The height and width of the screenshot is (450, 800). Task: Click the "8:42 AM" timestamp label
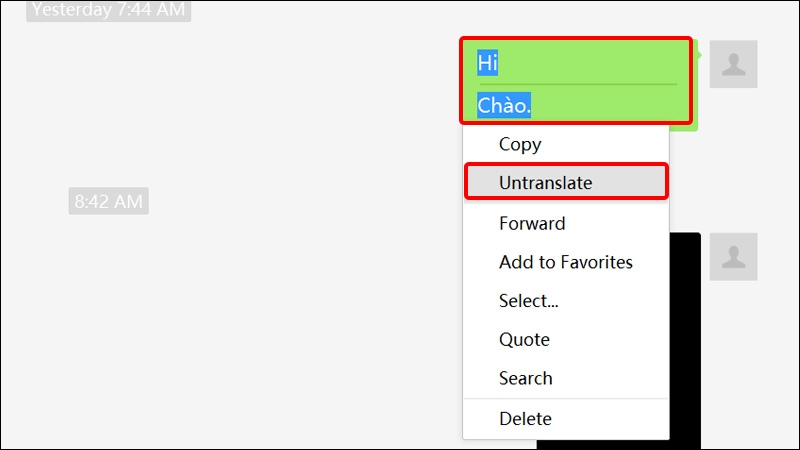tap(108, 201)
